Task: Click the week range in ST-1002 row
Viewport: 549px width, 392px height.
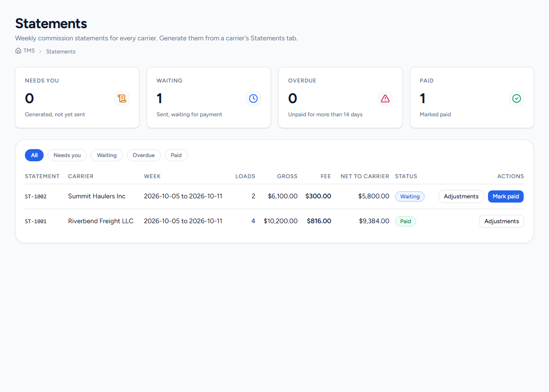Action: coord(183,196)
